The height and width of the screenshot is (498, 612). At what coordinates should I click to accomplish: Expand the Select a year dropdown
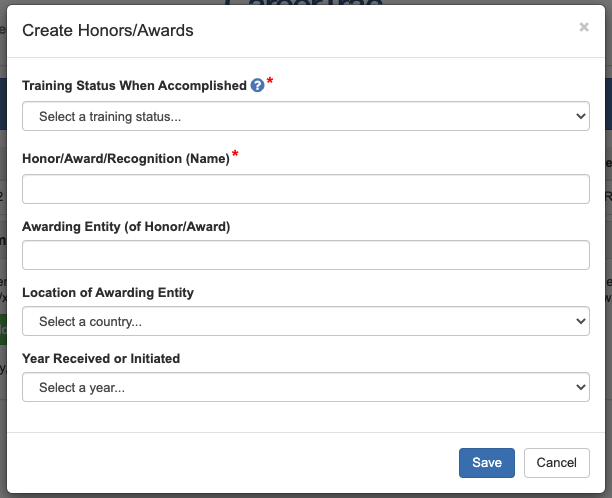[x=305, y=387]
